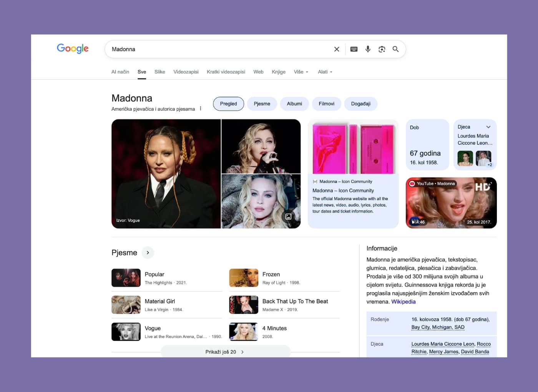Click the Back That Up To The Beat thumbnail
538x392 pixels.
244,305
